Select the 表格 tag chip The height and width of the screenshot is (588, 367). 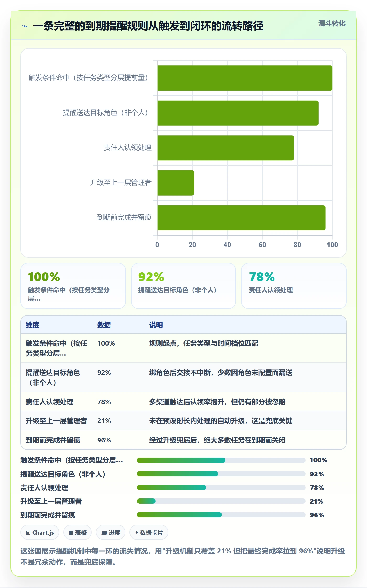[x=78, y=532]
